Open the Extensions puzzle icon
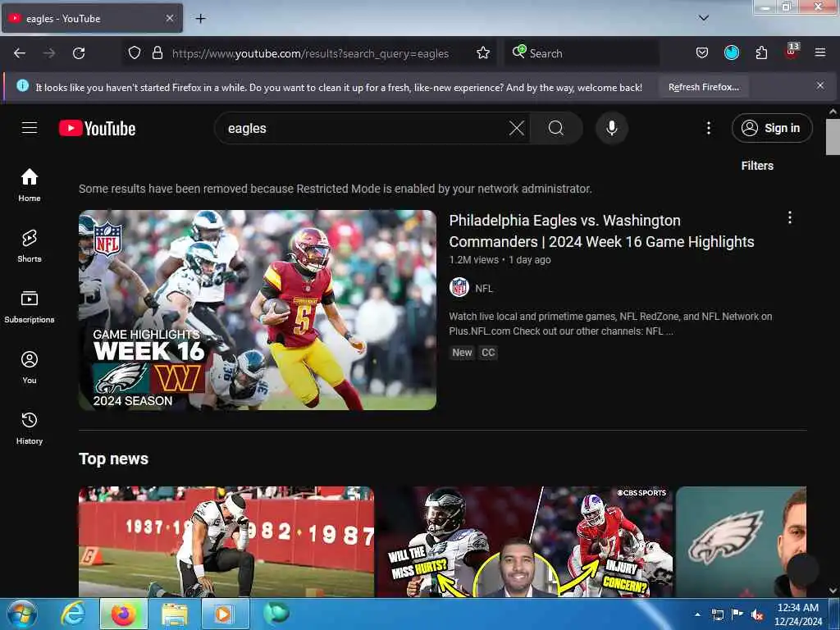The width and height of the screenshot is (840, 630). [x=761, y=53]
